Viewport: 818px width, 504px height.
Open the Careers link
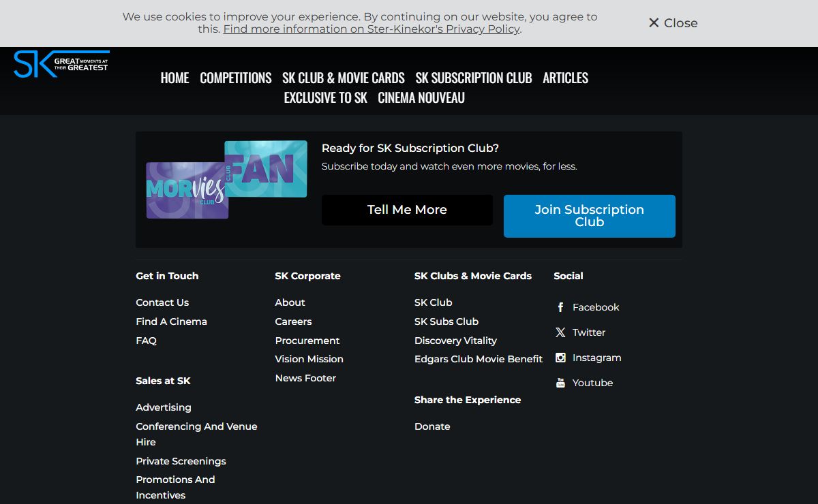[x=293, y=321]
